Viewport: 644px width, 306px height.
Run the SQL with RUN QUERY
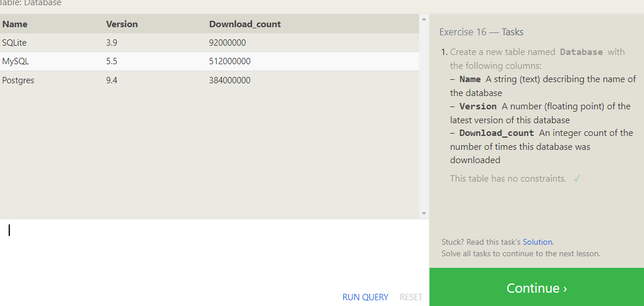click(x=365, y=297)
